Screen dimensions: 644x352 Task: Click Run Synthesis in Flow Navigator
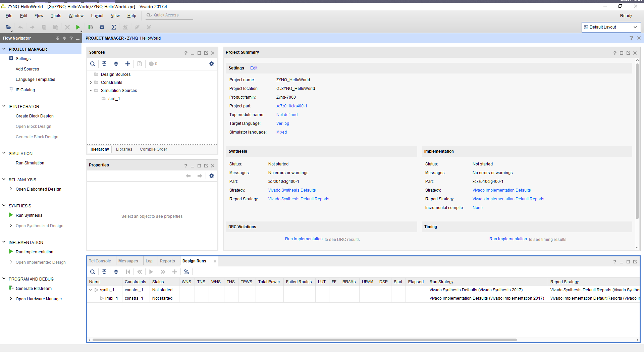(x=29, y=215)
